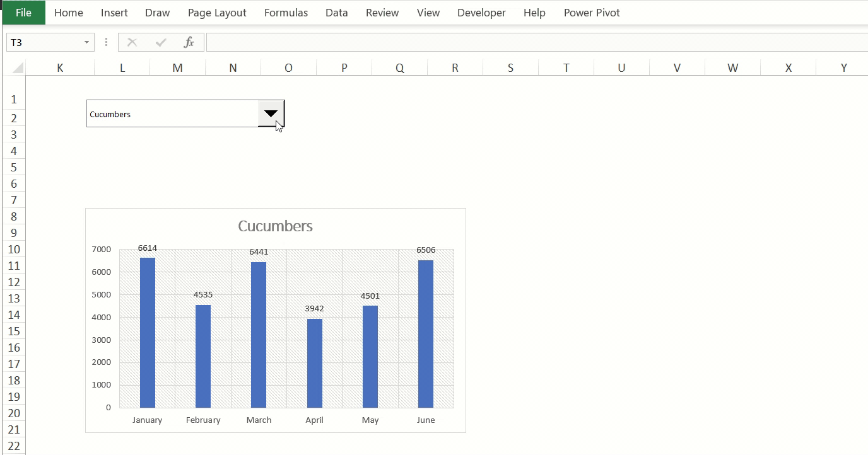
Task: Select column W header
Action: (732, 67)
